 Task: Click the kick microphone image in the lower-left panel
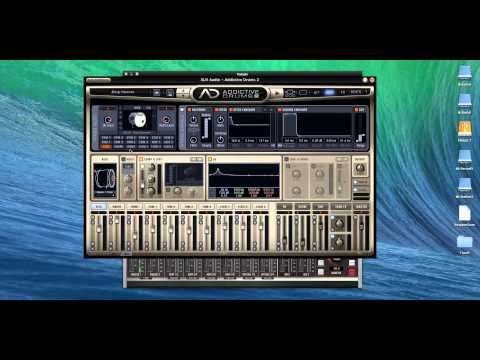click(105, 179)
